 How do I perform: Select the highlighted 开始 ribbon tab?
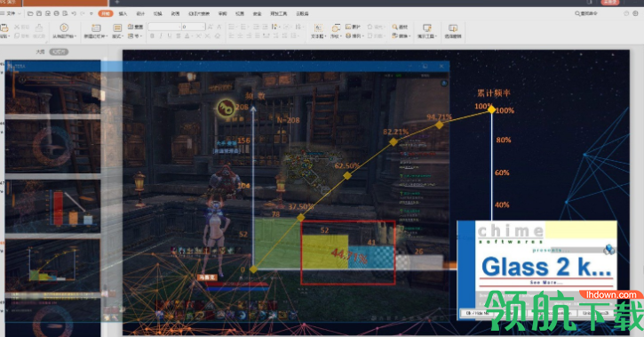106,13
